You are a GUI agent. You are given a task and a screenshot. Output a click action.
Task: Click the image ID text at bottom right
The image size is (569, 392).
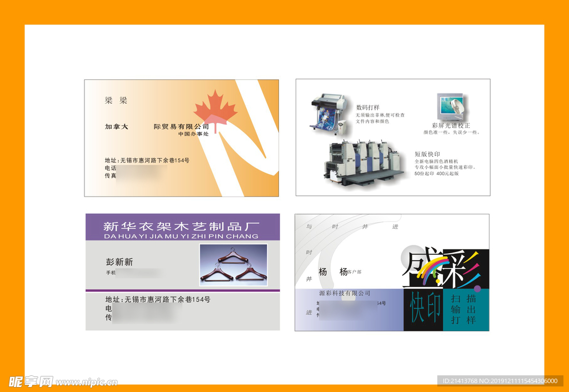click(x=500, y=381)
